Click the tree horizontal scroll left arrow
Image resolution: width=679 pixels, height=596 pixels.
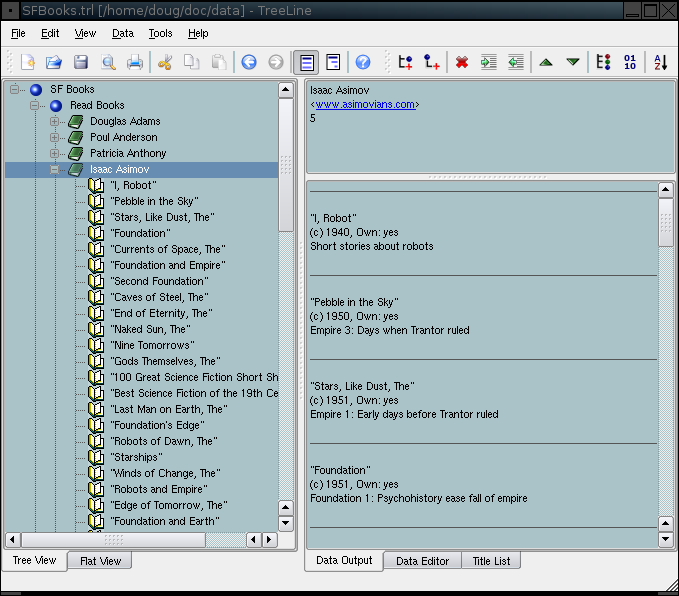point(12,540)
